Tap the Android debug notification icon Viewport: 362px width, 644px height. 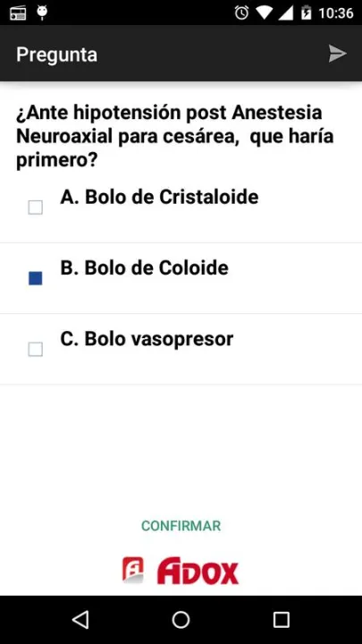coord(41,13)
